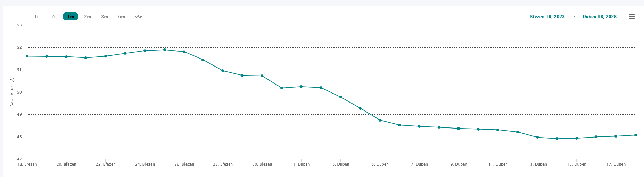Open end date Duben 18, 2023

pos(599,17)
